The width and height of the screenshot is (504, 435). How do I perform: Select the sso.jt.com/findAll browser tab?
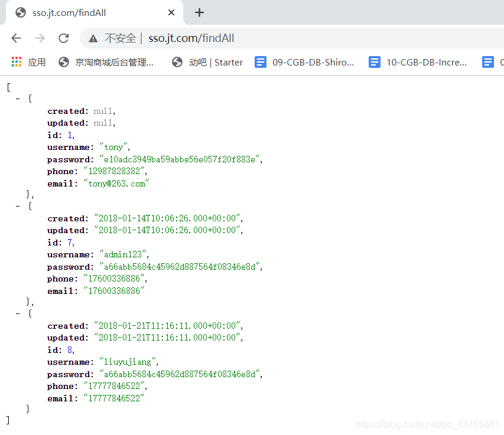(95, 12)
